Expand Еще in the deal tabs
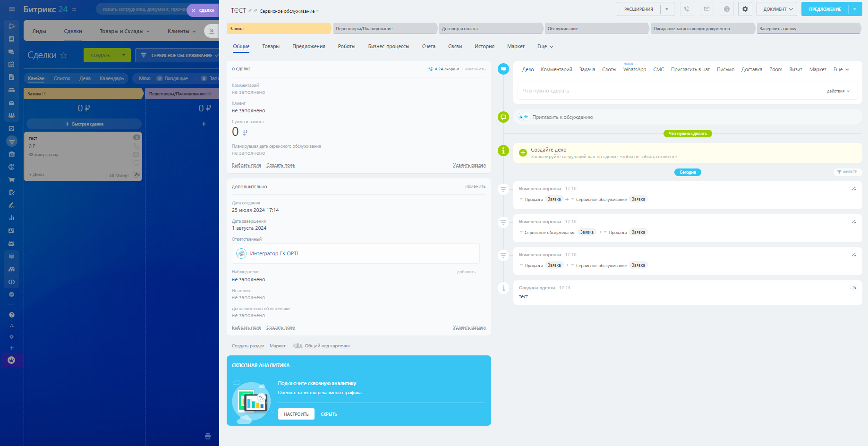 545,46
